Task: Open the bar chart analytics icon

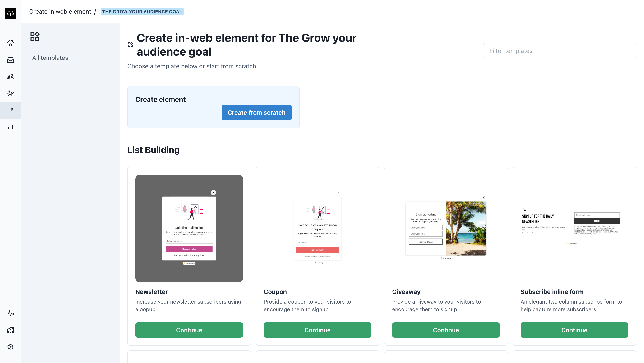Action: click(x=11, y=127)
